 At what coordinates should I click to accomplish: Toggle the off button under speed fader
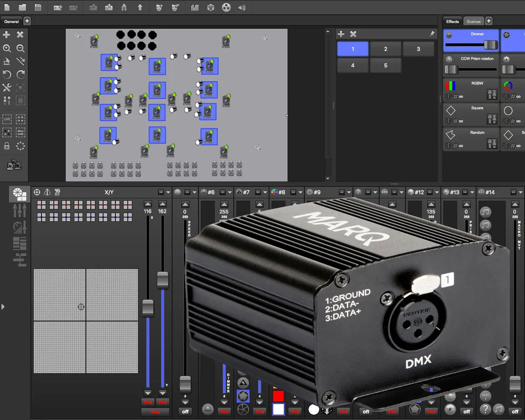185,411
